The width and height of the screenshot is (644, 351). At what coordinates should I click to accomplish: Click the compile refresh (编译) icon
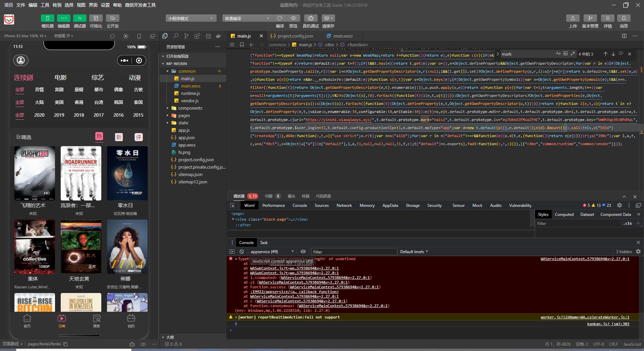click(280, 18)
